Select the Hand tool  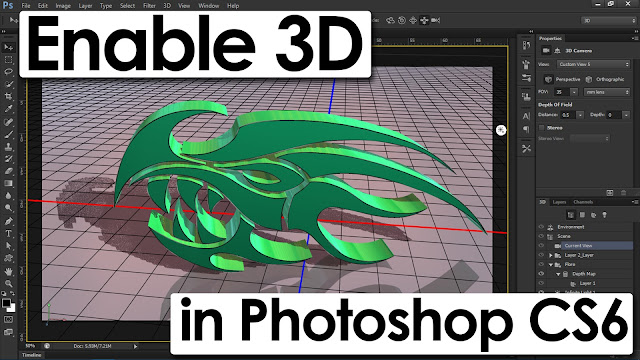click(8, 271)
